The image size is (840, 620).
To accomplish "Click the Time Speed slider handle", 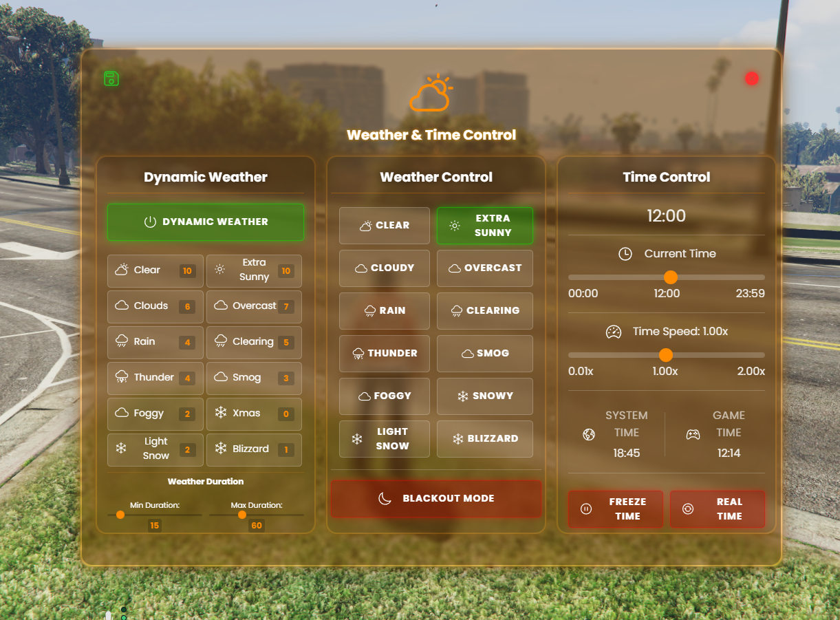I will pos(666,355).
